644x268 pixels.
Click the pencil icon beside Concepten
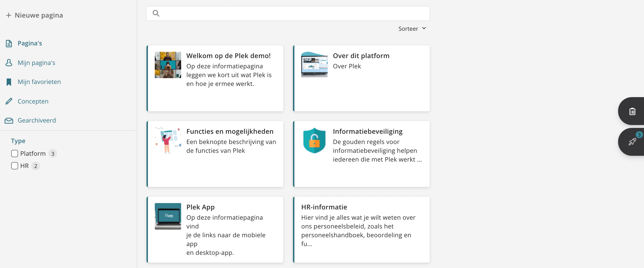(9, 101)
